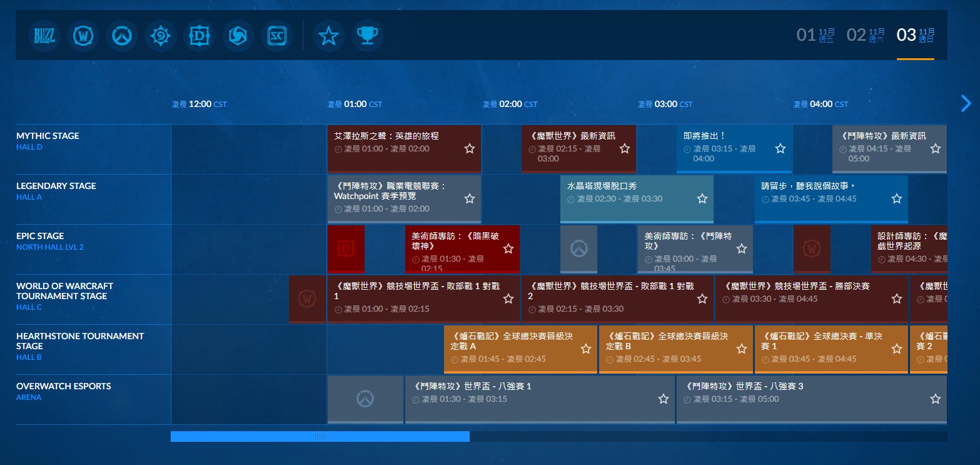Select LEGENDARY STAGE row label
980x465 pixels.
[56, 186]
